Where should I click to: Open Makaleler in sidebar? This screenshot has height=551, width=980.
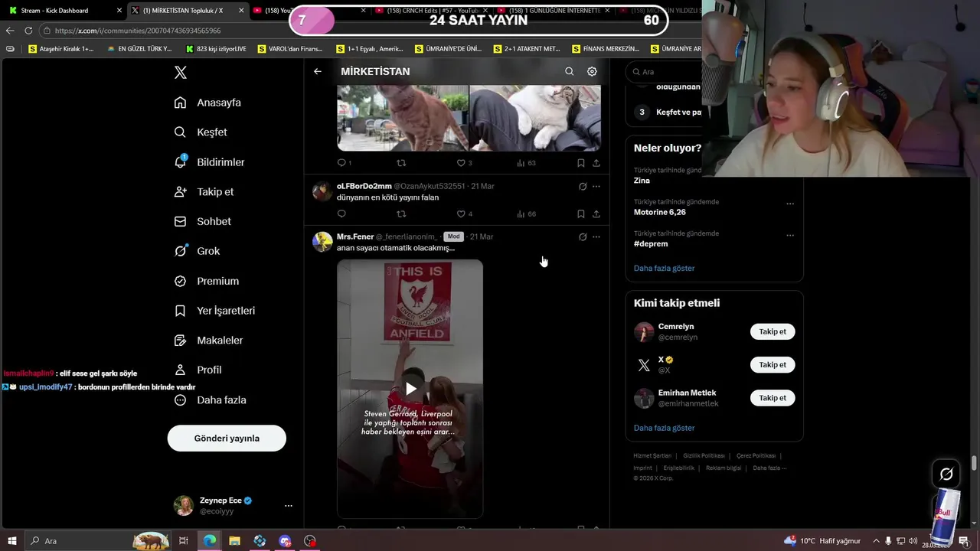(208, 341)
